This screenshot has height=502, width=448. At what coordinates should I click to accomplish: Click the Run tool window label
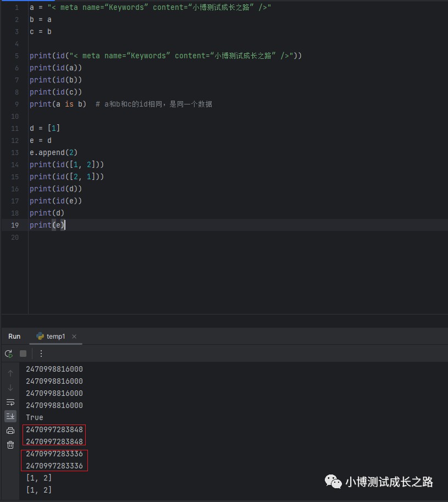[x=14, y=336]
